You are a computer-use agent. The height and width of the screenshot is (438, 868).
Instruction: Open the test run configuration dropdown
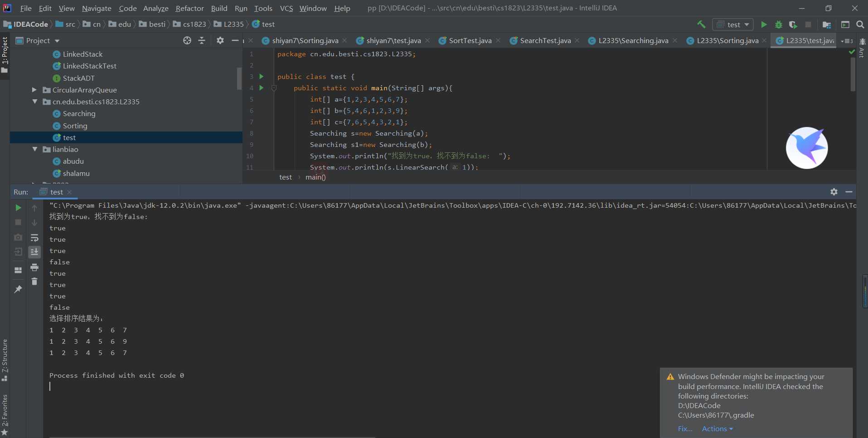tap(733, 24)
